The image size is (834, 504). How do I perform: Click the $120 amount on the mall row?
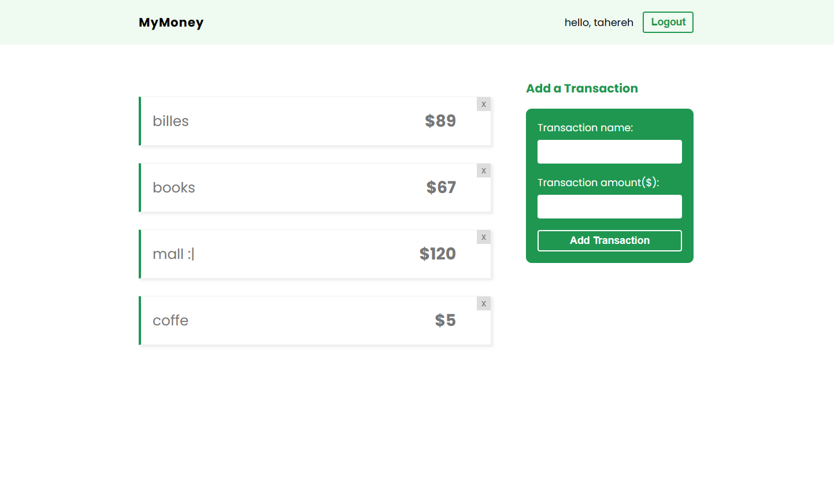coord(438,254)
